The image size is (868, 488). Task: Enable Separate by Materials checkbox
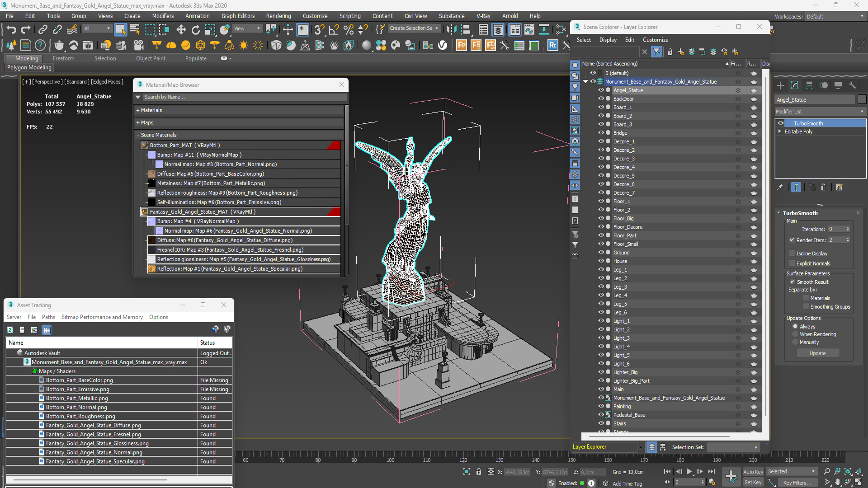click(806, 298)
